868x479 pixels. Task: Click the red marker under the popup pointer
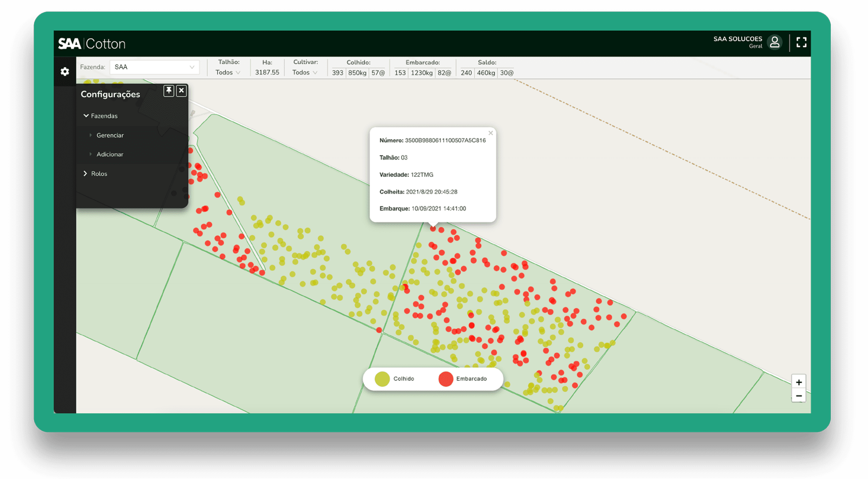tap(433, 229)
